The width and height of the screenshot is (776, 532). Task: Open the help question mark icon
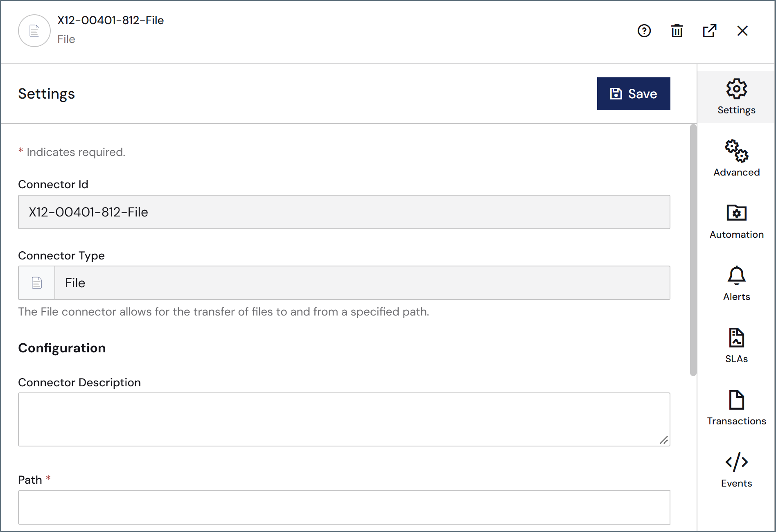click(644, 31)
